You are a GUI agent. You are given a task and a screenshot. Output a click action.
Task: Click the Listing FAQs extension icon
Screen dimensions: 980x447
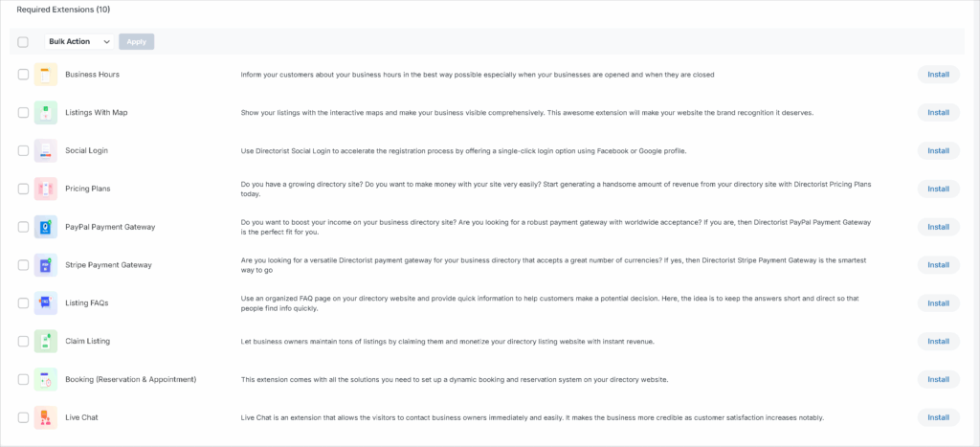46,303
